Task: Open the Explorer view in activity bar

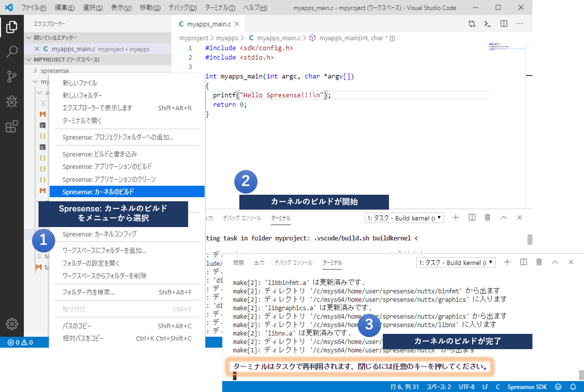Action: (12, 27)
